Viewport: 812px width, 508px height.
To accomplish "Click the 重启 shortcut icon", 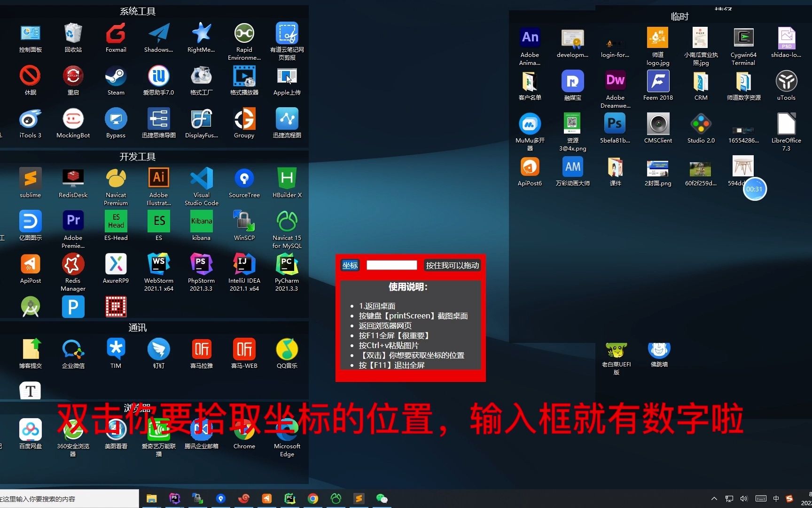I will point(73,80).
